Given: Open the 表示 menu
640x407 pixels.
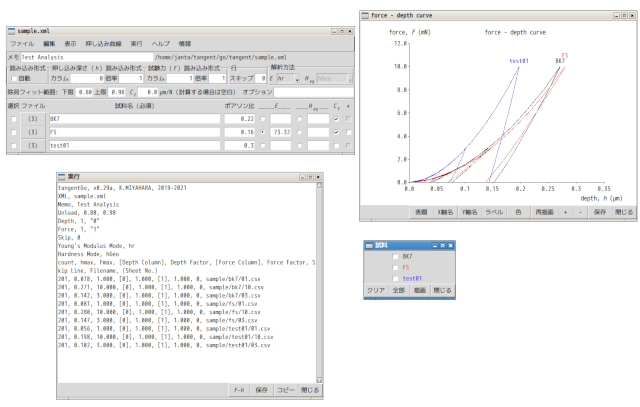Looking at the screenshot, I should tap(70, 44).
